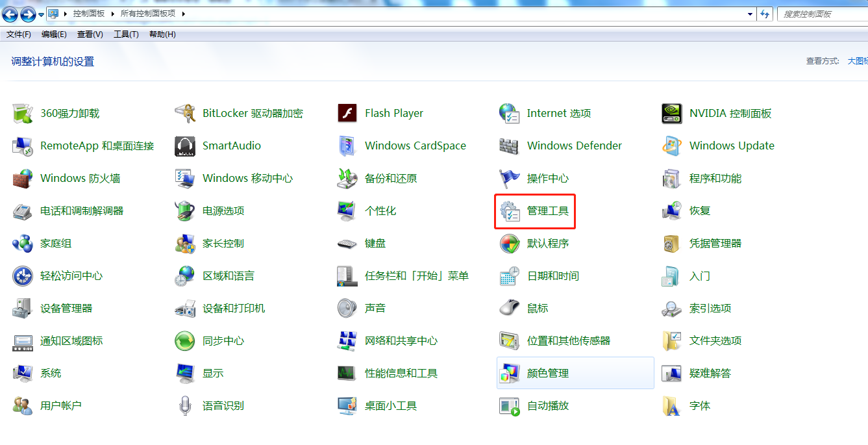
Task: Open the Windows Update icon
Action: pos(672,146)
